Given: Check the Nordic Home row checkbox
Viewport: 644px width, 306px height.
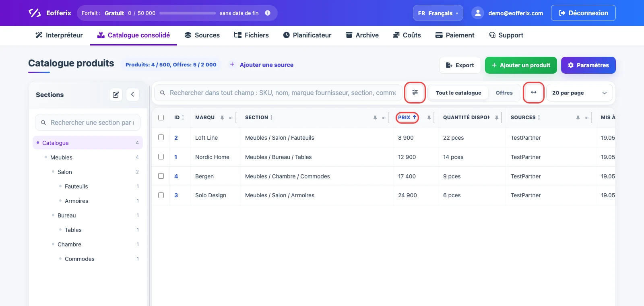Looking at the screenshot, I should 161,157.
